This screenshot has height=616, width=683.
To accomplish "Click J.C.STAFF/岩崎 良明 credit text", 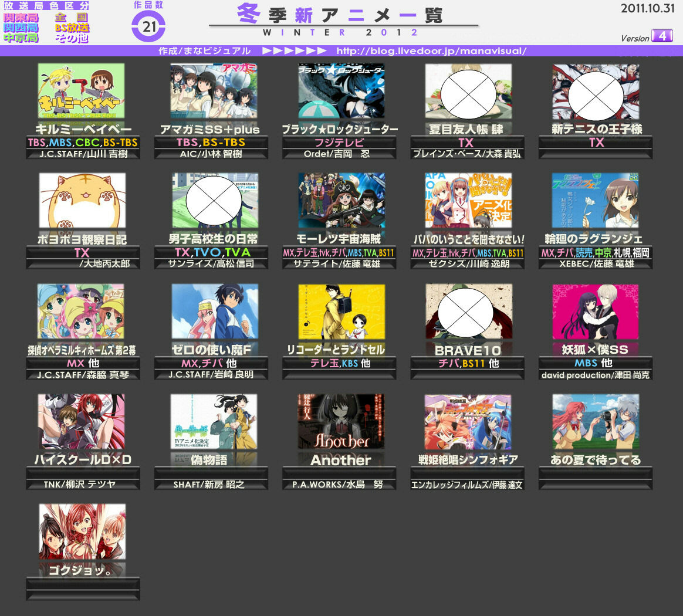I will 211,375.
